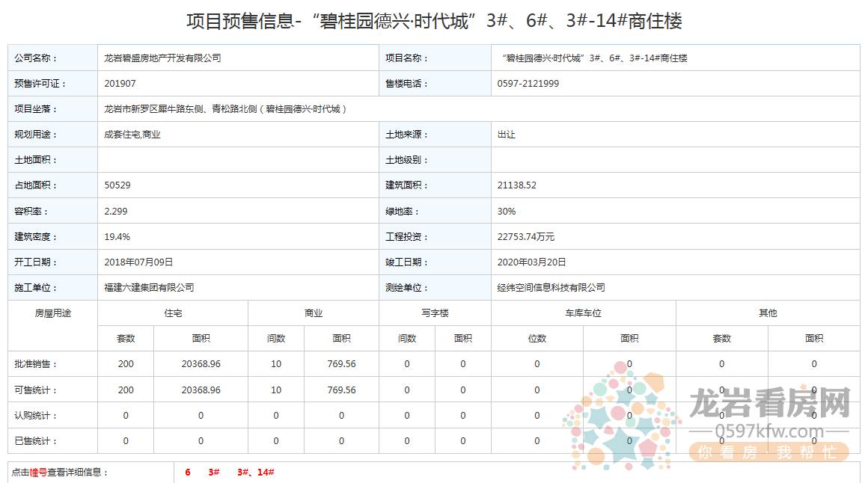Select 769.56 in the 批准销售 row
This screenshot has width=868, height=483.
[341, 364]
